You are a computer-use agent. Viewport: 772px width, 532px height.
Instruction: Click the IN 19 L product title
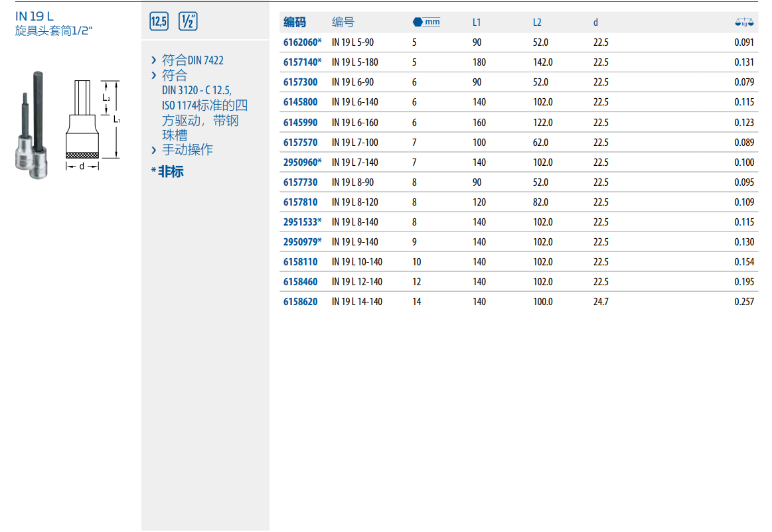[x=35, y=17]
